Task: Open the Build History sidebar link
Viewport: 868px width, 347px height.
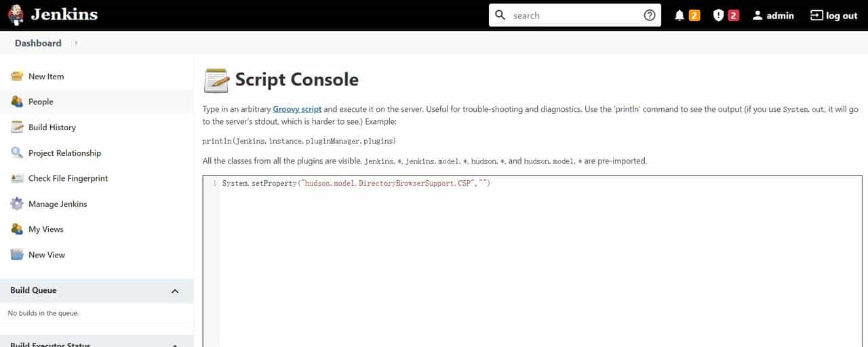Action: coord(52,127)
